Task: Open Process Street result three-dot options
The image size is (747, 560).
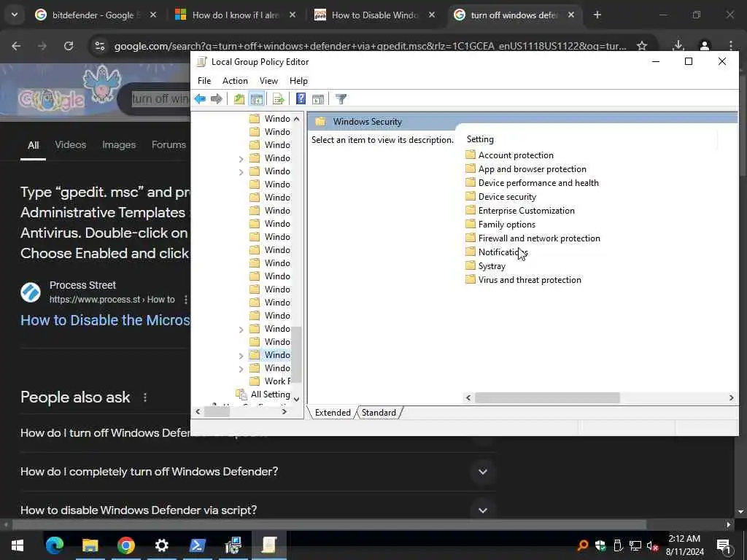Action: click(186, 300)
